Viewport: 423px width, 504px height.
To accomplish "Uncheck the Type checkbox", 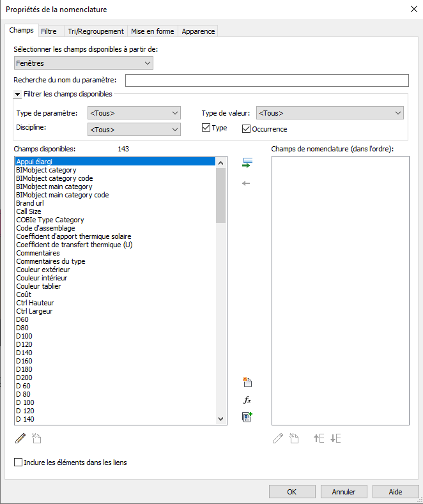I will (206, 128).
